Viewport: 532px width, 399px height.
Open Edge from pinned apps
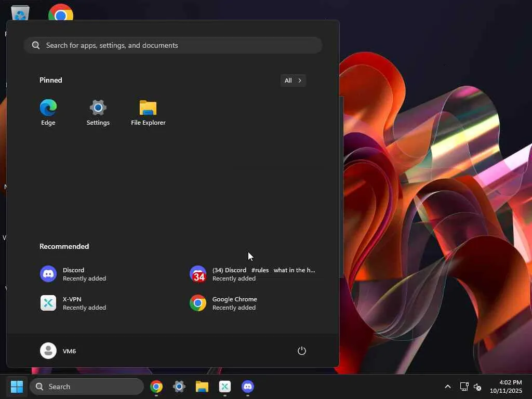point(48,113)
